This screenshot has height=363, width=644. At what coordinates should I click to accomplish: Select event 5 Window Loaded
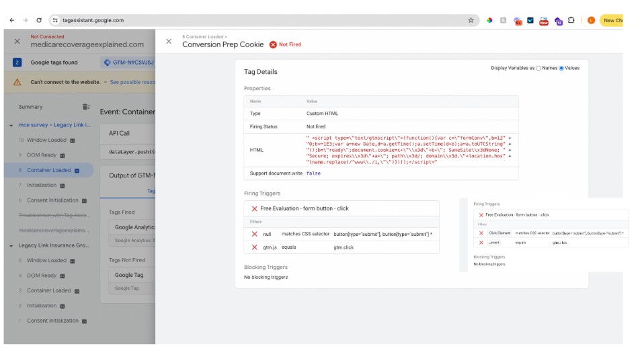(46, 260)
